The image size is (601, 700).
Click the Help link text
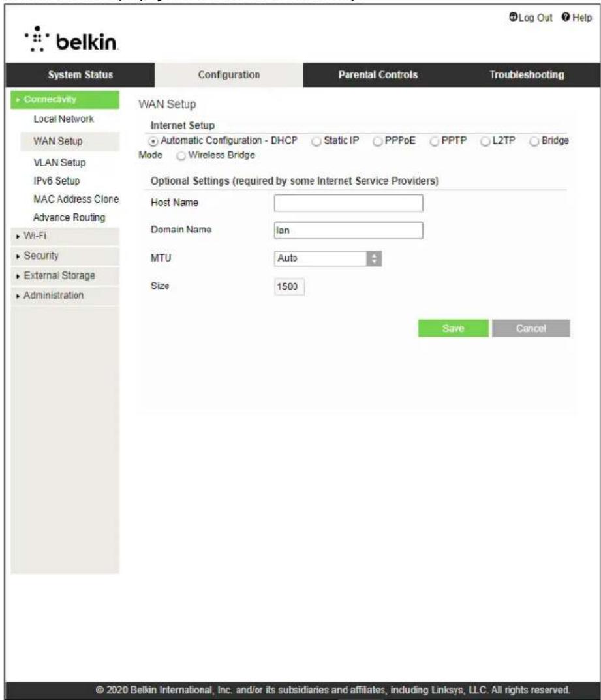582,18
